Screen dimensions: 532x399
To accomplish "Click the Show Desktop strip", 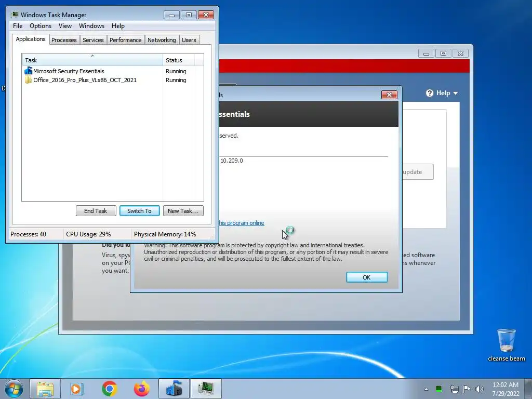I will tap(529, 389).
